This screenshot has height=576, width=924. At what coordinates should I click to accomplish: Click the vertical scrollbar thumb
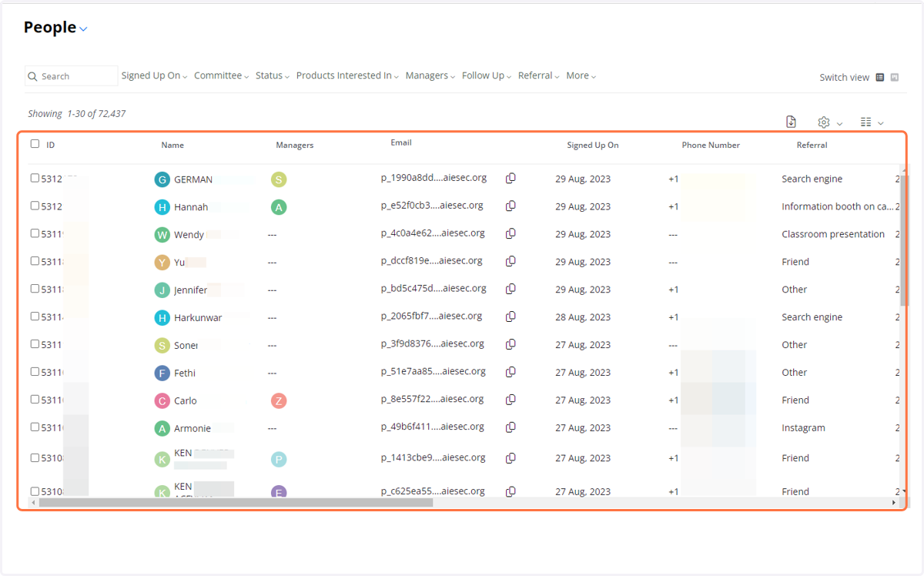[x=903, y=239]
